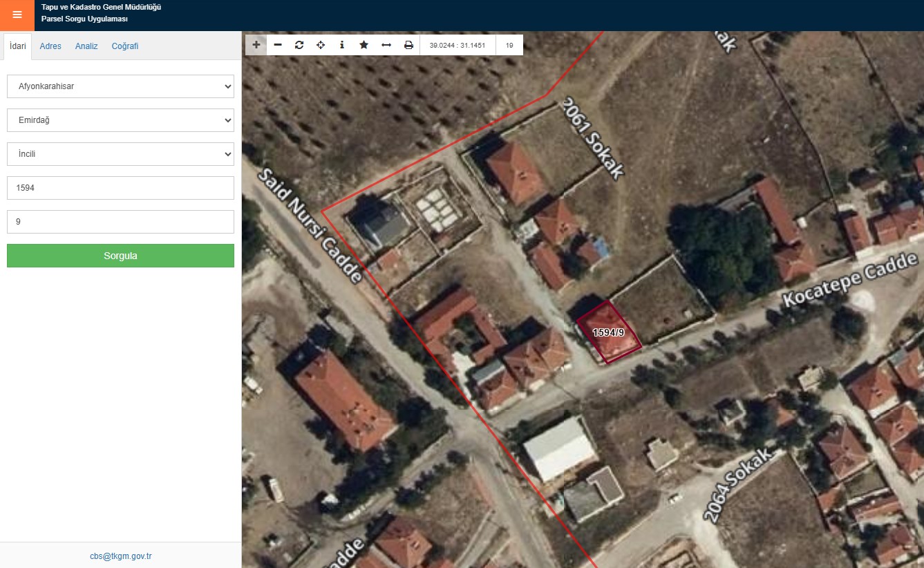Print the map with the printer icon
924x568 pixels.
click(408, 45)
